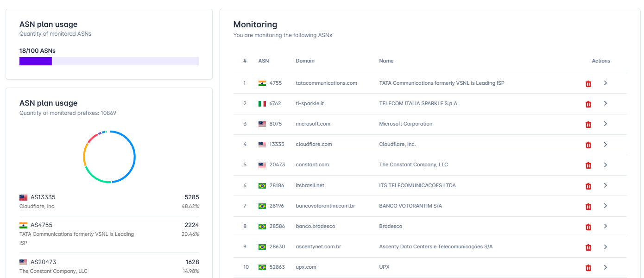Click the Domain column header
This screenshot has height=278, width=644.
305,61
